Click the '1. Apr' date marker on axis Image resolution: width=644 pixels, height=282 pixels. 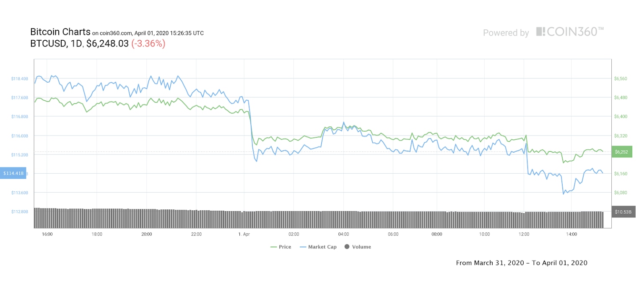[244, 234]
